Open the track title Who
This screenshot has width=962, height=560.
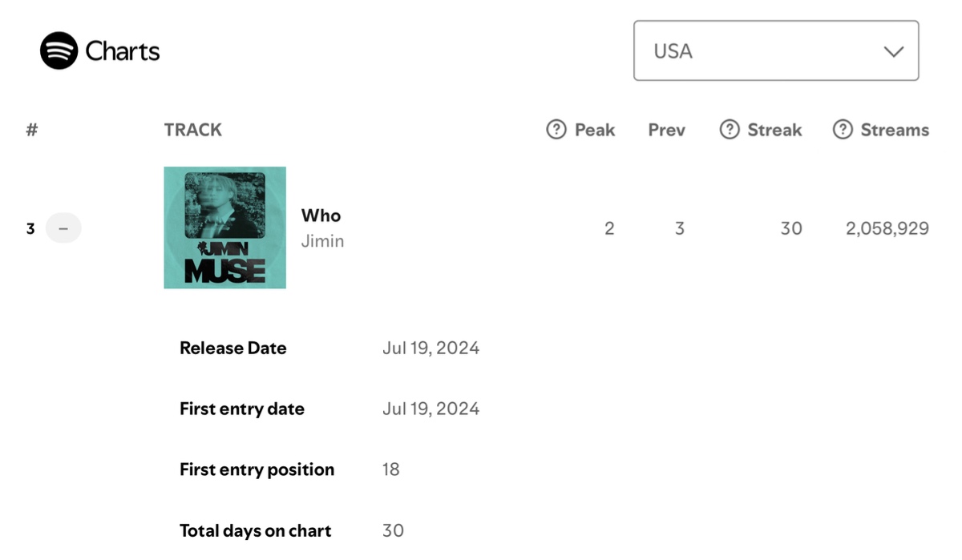click(x=321, y=215)
